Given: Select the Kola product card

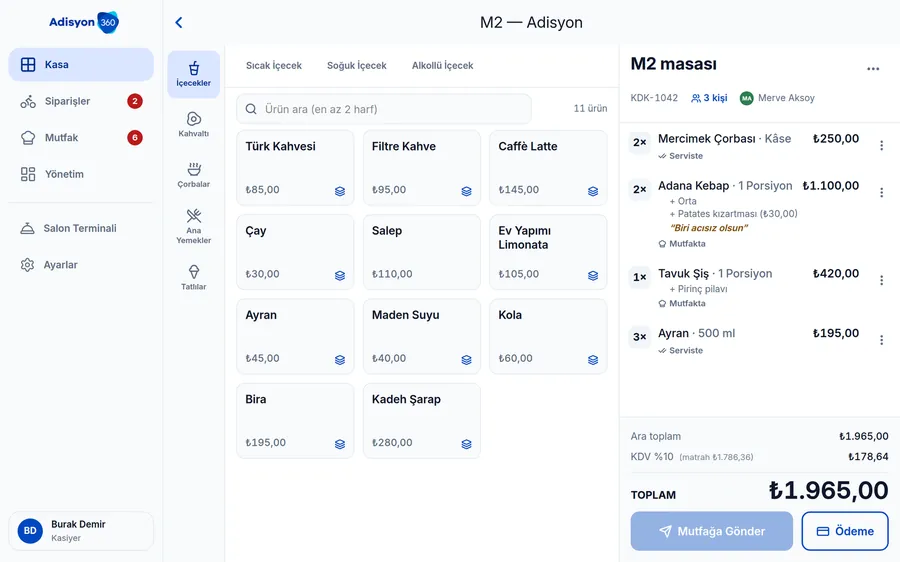Looking at the screenshot, I should click(548, 336).
